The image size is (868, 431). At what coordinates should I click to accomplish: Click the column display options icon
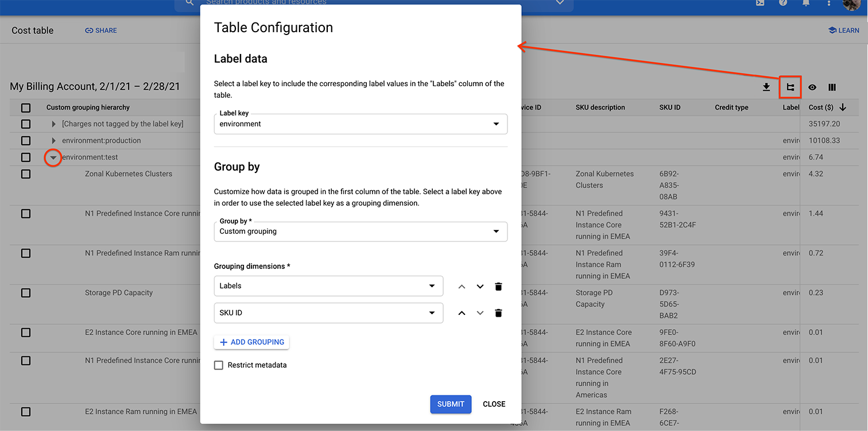[832, 87]
